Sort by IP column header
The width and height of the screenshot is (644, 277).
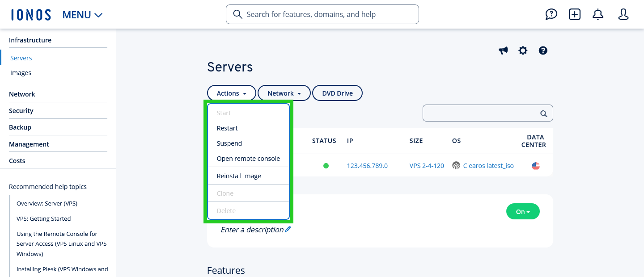[x=350, y=141]
